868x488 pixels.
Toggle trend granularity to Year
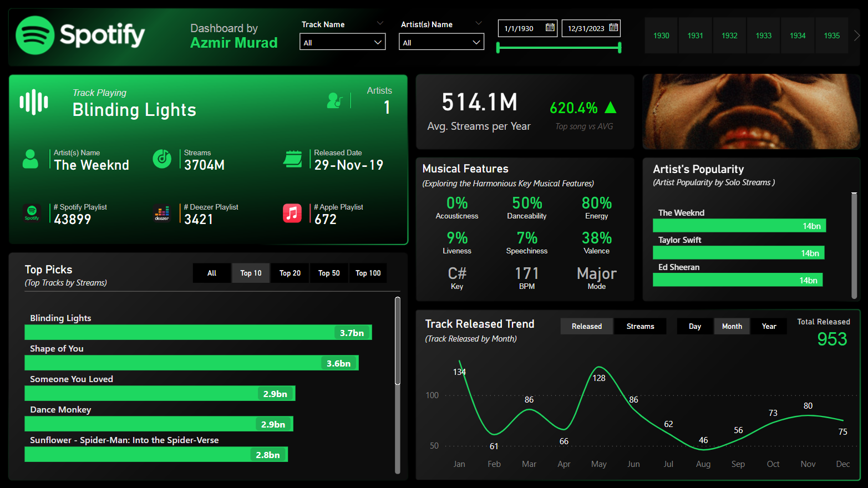coord(769,326)
